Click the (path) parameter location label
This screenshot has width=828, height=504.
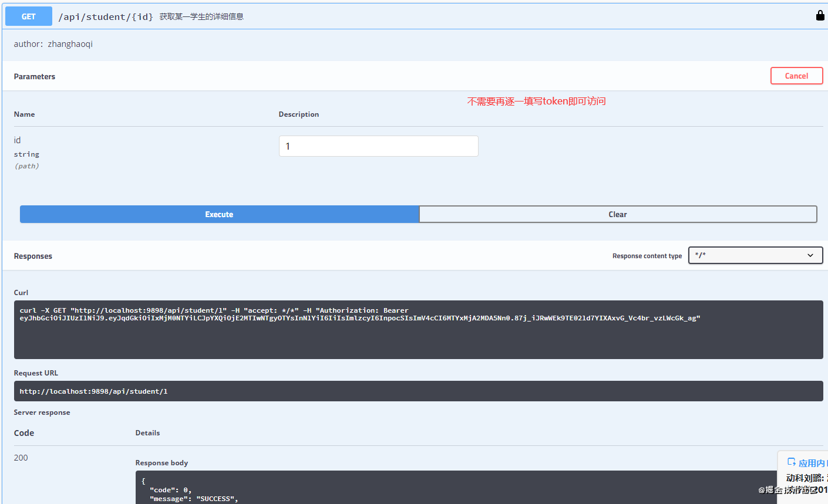click(x=26, y=166)
